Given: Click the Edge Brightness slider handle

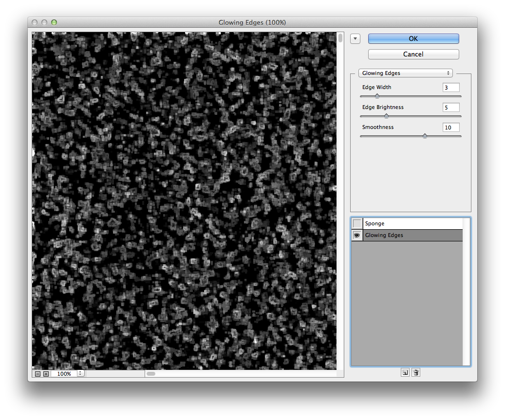Looking at the screenshot, I should [386, 116].
